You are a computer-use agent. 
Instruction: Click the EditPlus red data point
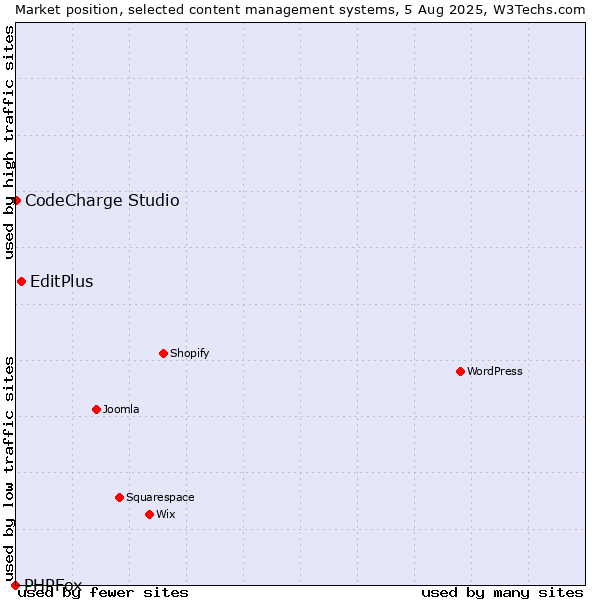point(21,282)
